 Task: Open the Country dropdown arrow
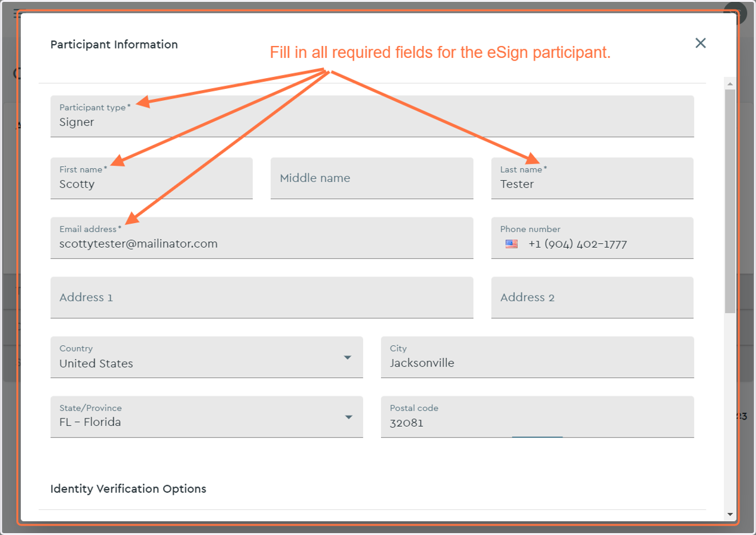tap(347, 357)
